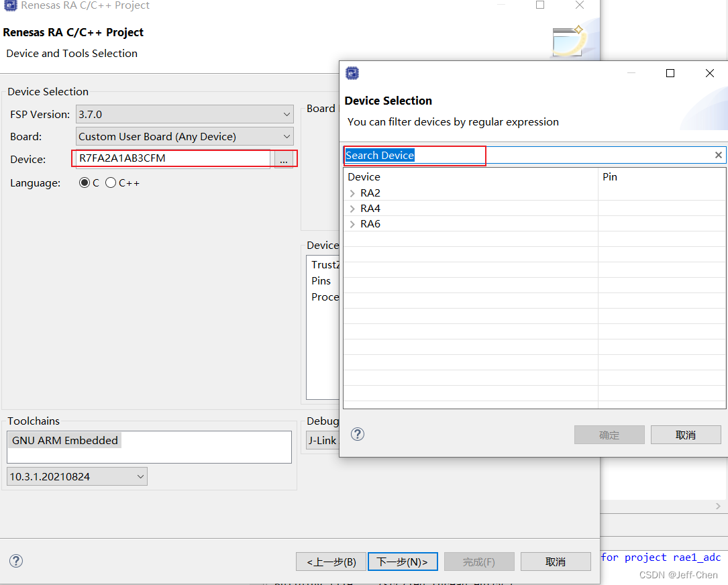Go back with 上一步(B) button

[x=331, y=562]
